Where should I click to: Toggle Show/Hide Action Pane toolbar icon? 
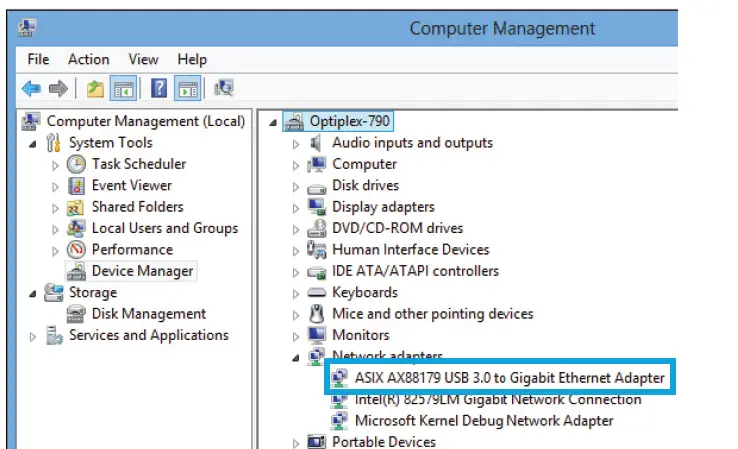[x=188, y=88]
